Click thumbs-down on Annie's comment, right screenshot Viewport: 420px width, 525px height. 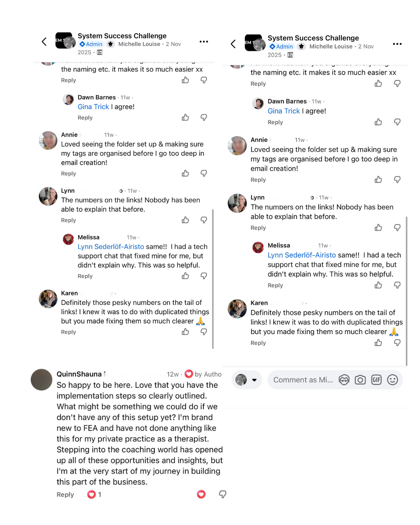(397, 180)
